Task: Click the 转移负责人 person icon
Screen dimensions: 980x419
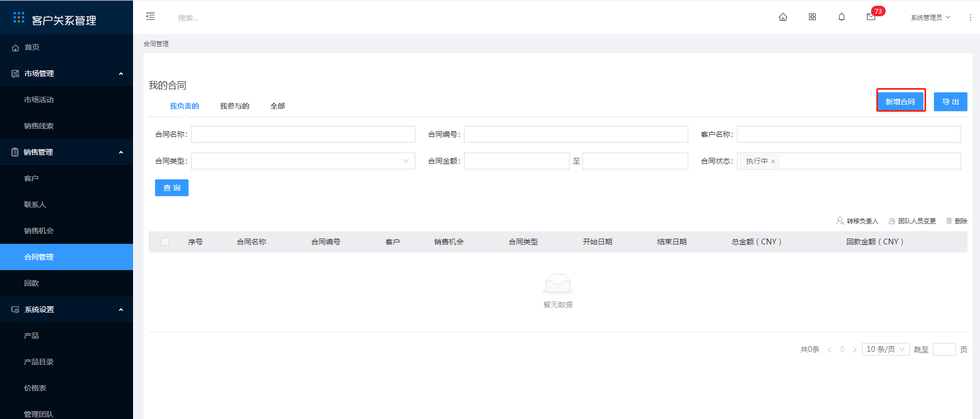Action: click(x=840, y=221)
